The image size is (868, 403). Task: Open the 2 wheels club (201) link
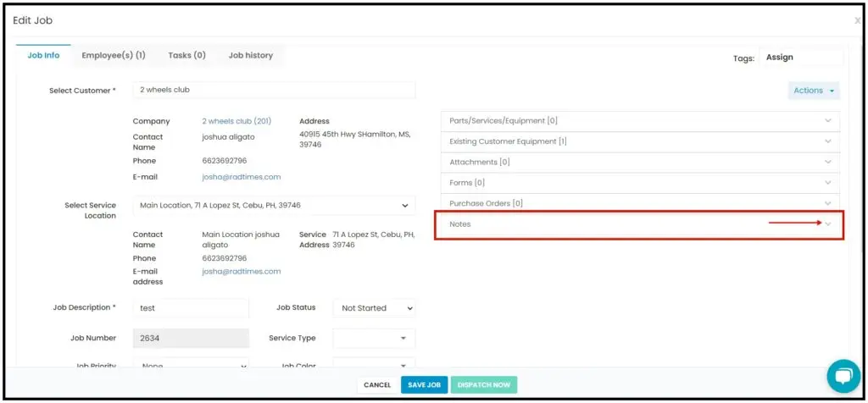pyautogui.click(x=236, y=121)
